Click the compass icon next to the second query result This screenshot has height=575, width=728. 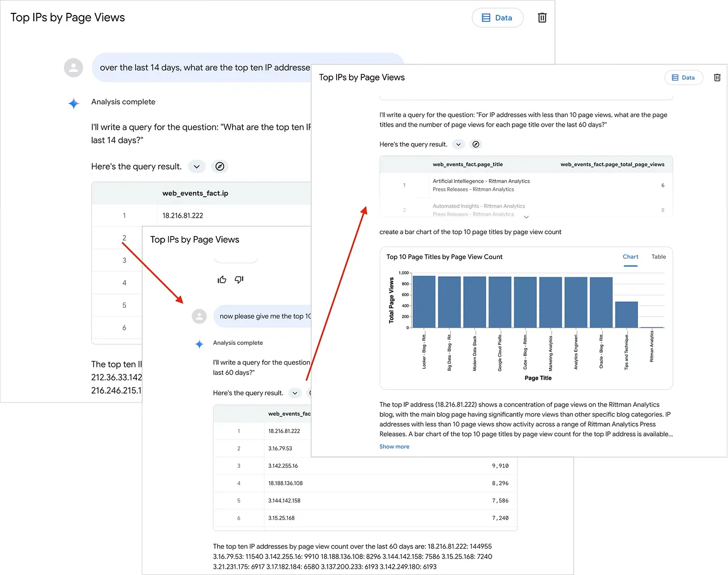tap(476, 144)
